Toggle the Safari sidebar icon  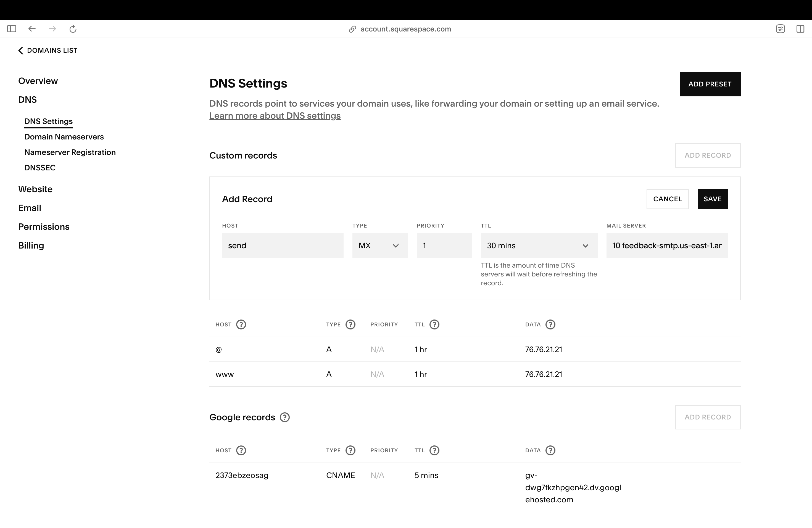pyautogui.click(x=12, y=29)
